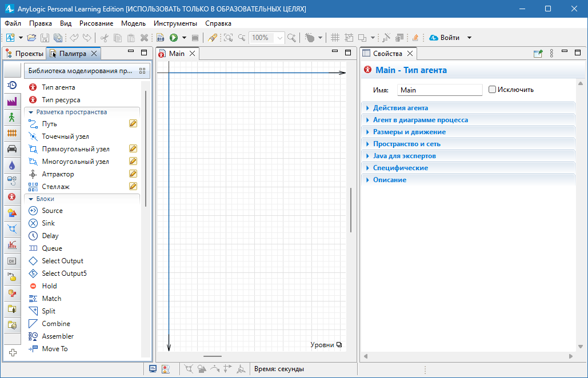Open the Material Handling factory palette icon
Image resolution: width=588 pixels, height=378 pixels.
(x=12, y=101)
